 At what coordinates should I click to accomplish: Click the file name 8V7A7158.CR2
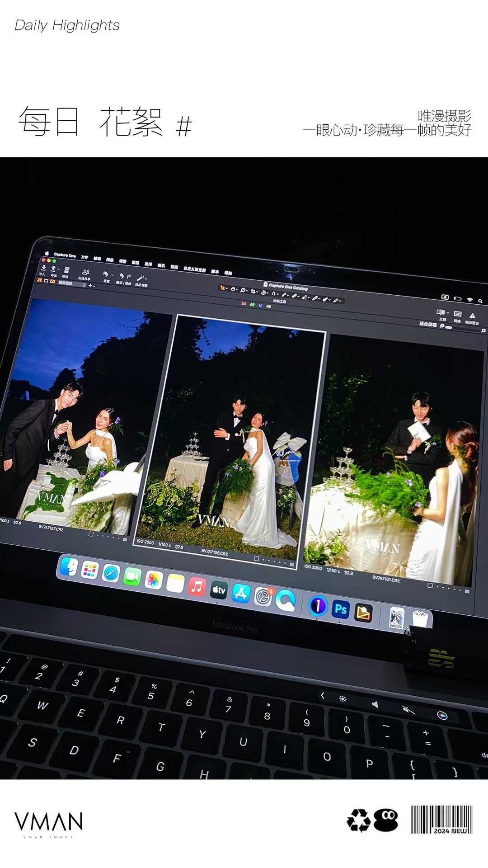point(215,552)
